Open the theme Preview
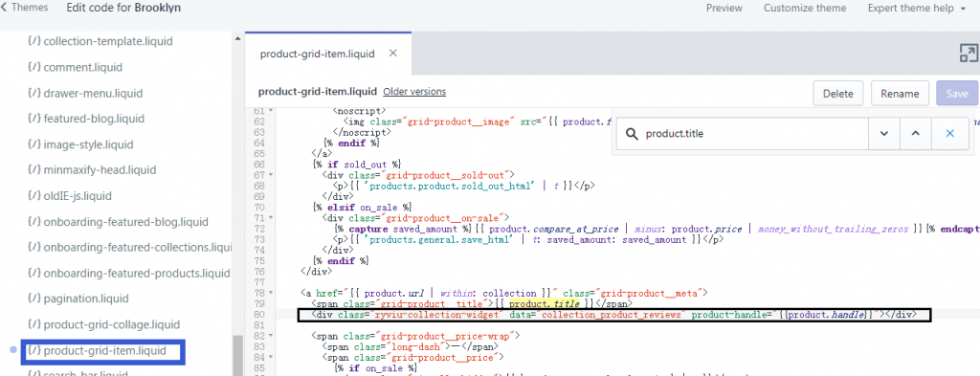This screenshot has width=980, height=376. [x=724, y=8]
